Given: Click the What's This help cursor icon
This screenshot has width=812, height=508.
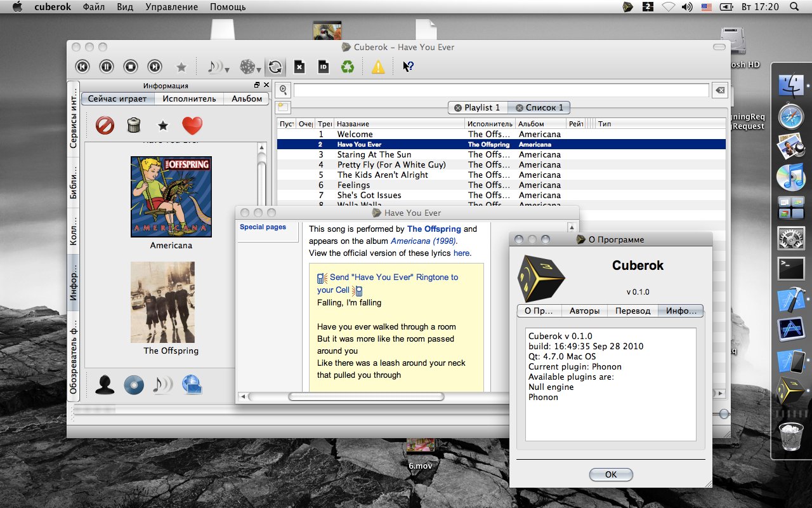Looking at the screenshot, I should point(409,67).
